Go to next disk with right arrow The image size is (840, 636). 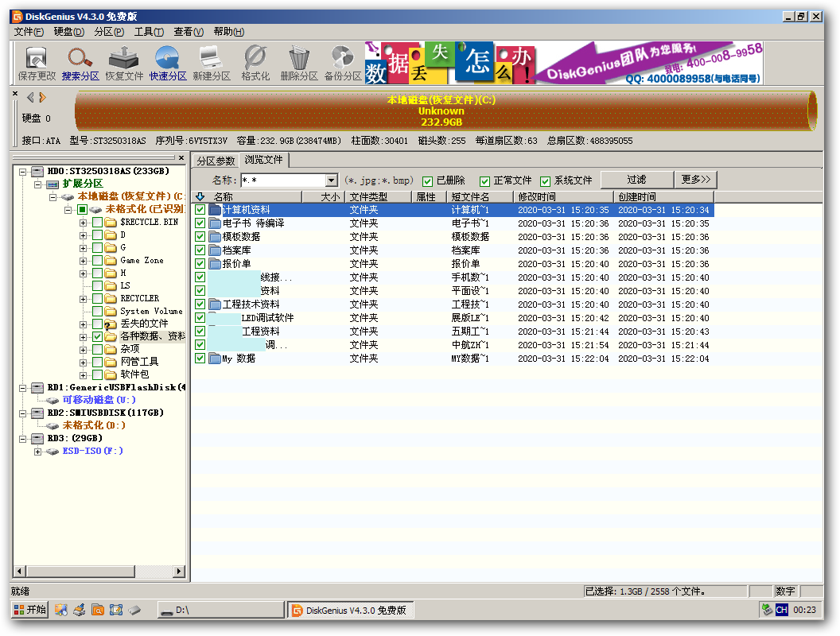(x=42, y=98)
